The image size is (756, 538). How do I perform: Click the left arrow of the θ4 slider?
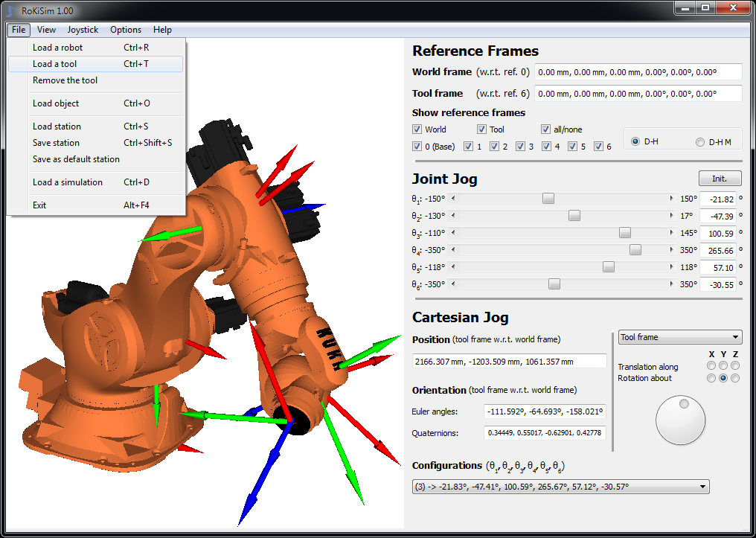tap(455, 250)
